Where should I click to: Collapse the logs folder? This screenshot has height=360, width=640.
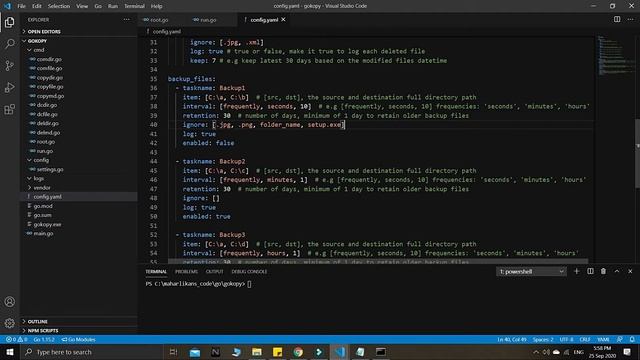(38, 178)
